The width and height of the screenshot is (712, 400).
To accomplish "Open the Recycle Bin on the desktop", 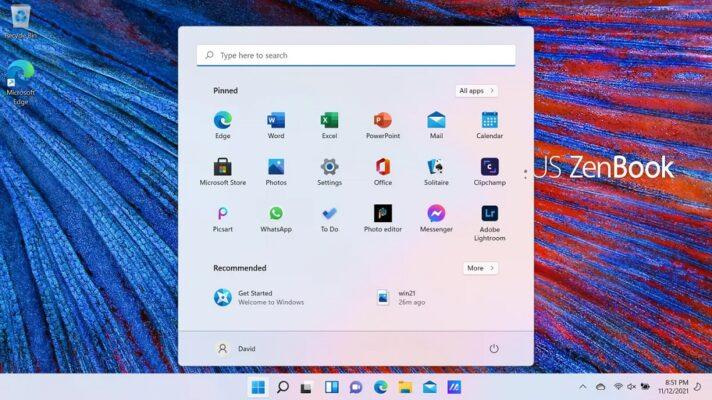I will 20,18.
